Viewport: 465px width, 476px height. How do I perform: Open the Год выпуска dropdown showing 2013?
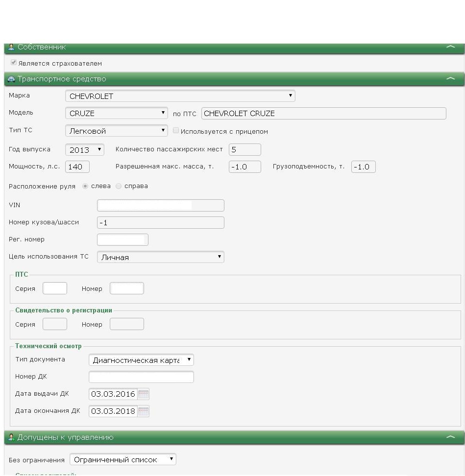click(85, 150)
